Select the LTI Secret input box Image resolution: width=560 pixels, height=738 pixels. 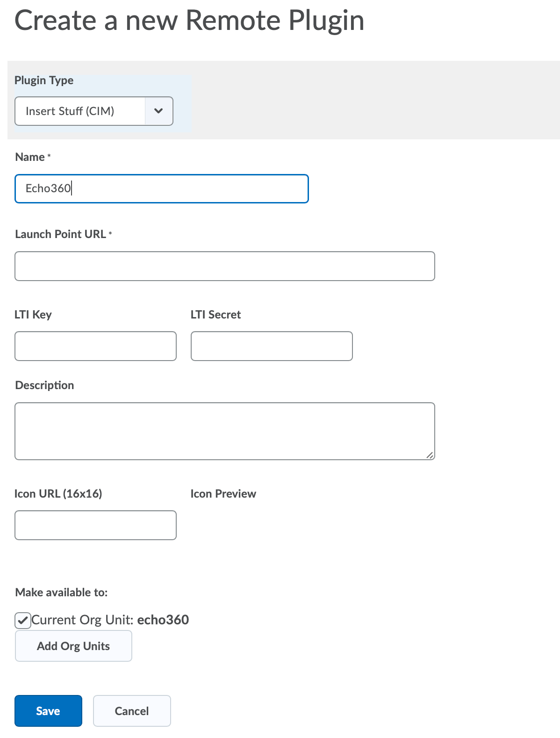coord(272,346)
